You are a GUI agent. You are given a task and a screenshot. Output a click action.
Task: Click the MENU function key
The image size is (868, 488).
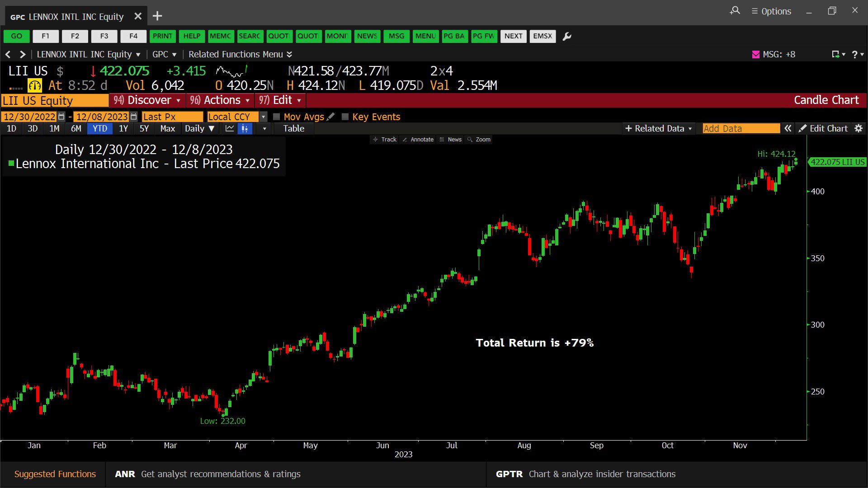[x=425, y=36]
